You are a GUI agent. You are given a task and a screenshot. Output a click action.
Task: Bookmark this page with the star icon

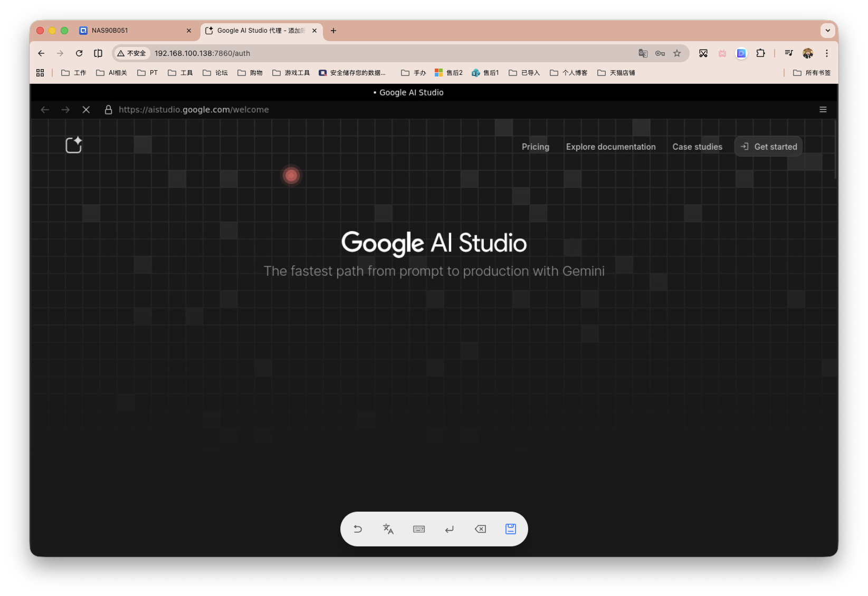coord(677,53)
